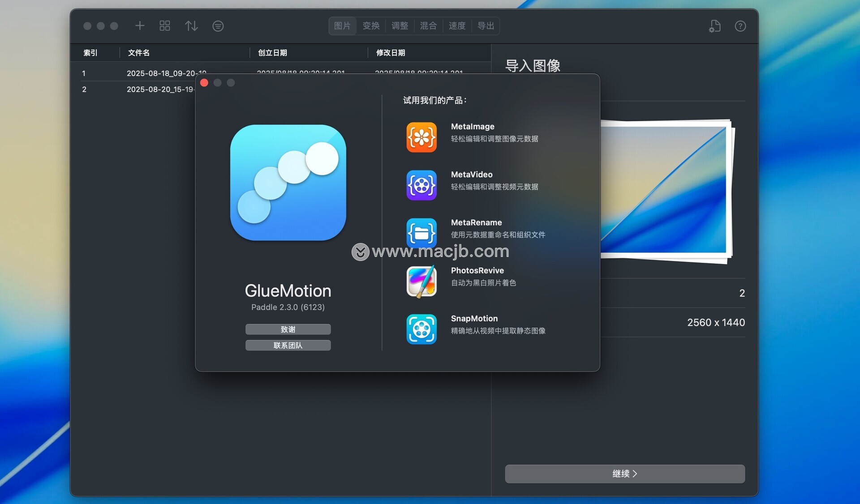Open the help question mark icon

(x=740, y=26)
